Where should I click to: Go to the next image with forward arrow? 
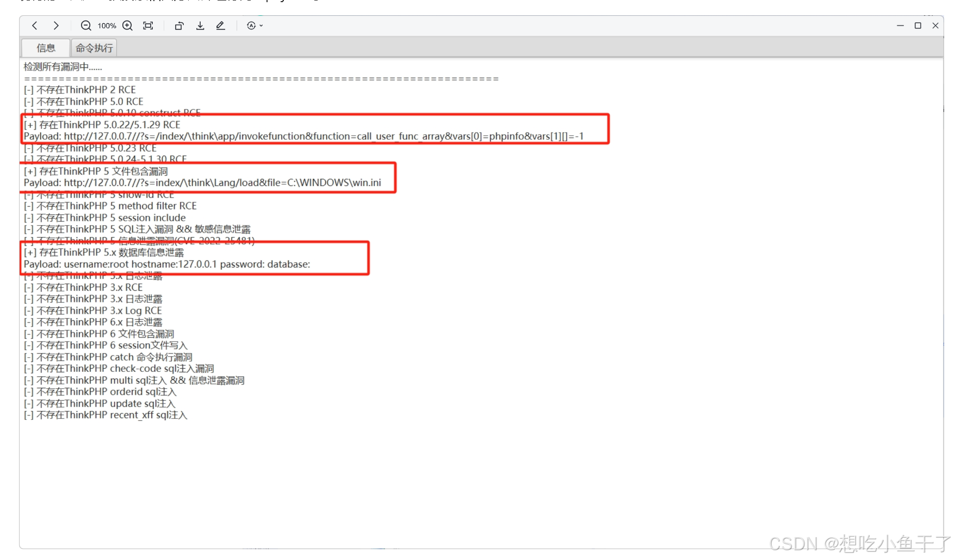(x=56, y=26)
